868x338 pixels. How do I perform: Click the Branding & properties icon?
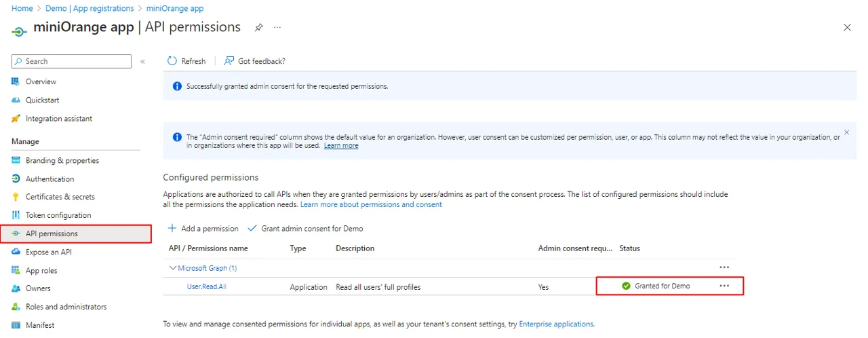point(16,161)
